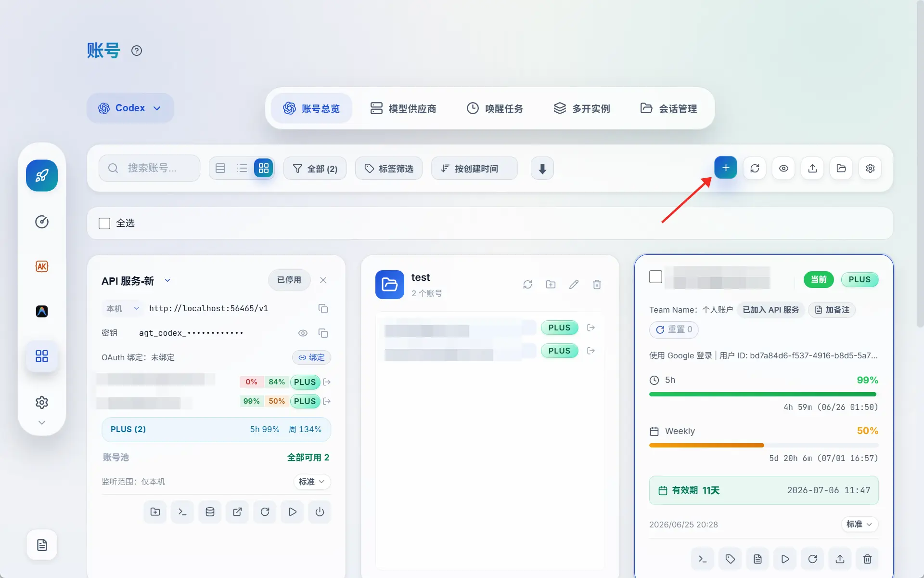This screenshot has width=924, height=578.
Task: Copy the 密钥 key with copy icon
Action: pos(323,333)
